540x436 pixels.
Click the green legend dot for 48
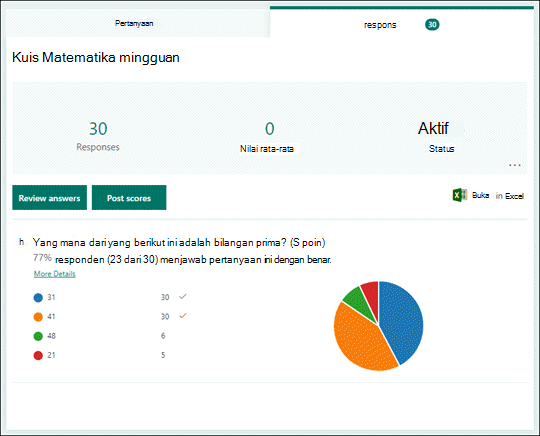(38, 336)
